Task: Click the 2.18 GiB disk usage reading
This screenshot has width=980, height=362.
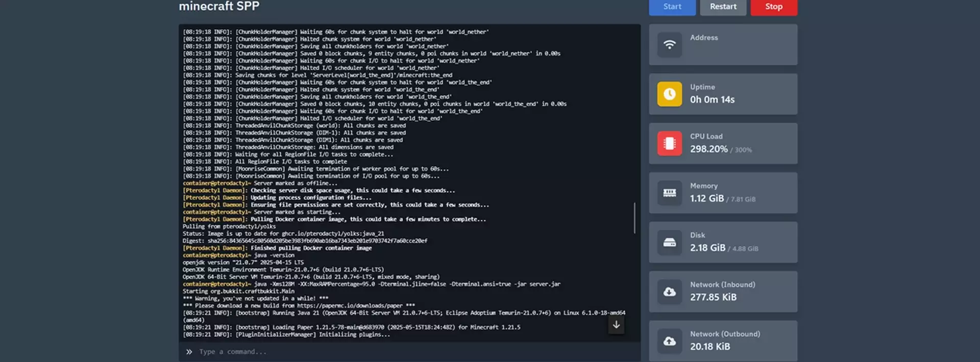Action: (707, 248)
